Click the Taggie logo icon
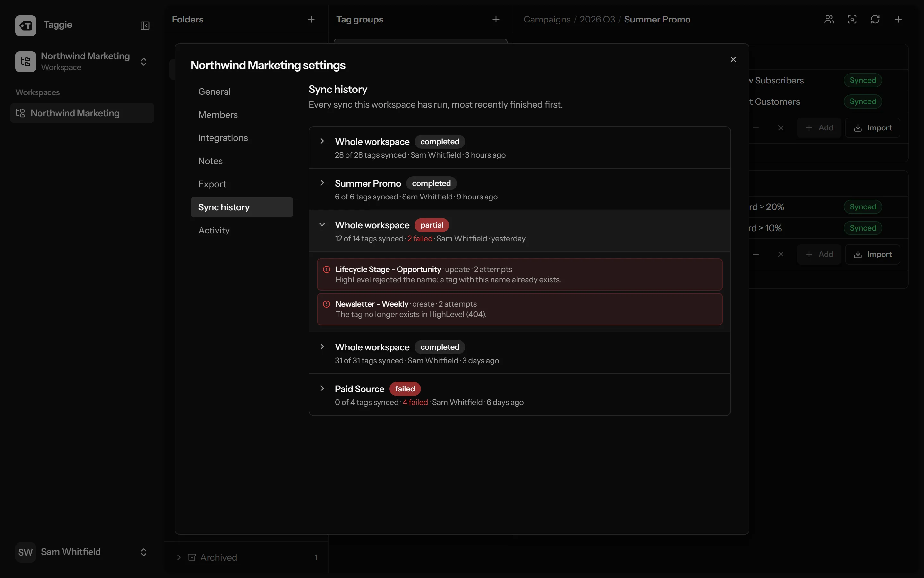The height and width of the screenshot is (578, 924). [x=26, y=25]
